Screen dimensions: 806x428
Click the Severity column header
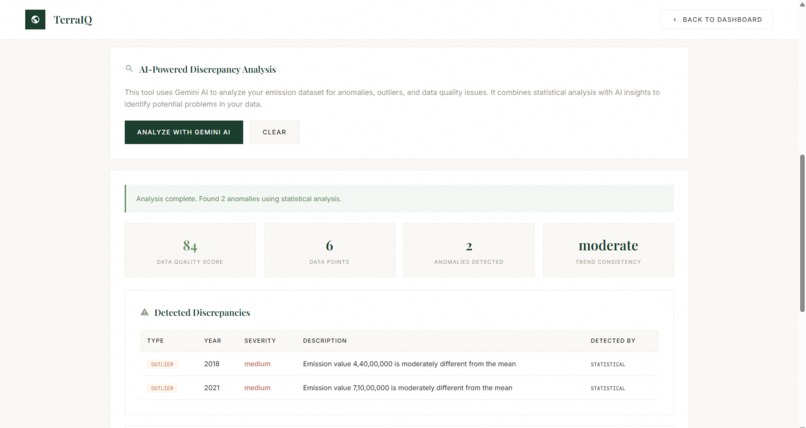point(260,341)
